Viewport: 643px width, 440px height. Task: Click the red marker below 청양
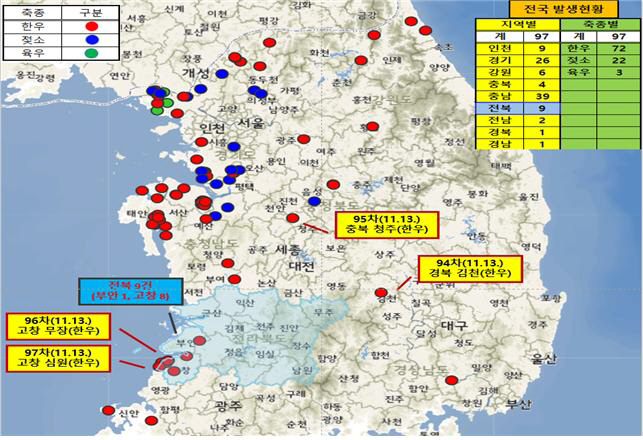(x=228, y=263)
